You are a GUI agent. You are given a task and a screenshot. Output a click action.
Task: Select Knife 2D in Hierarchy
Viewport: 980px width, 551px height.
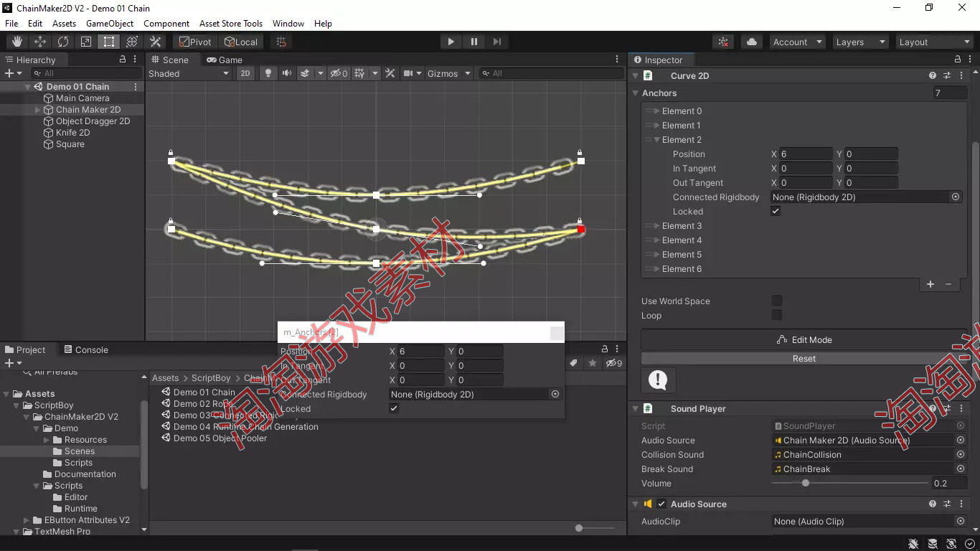pyautogui.click(x=72, y=133)
